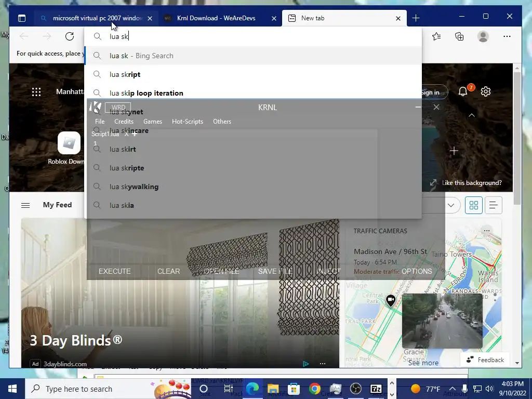This screenshot has height=399, width=532.
Task: Open KRNL Credits menu
Action: click(x=124, y=122)
